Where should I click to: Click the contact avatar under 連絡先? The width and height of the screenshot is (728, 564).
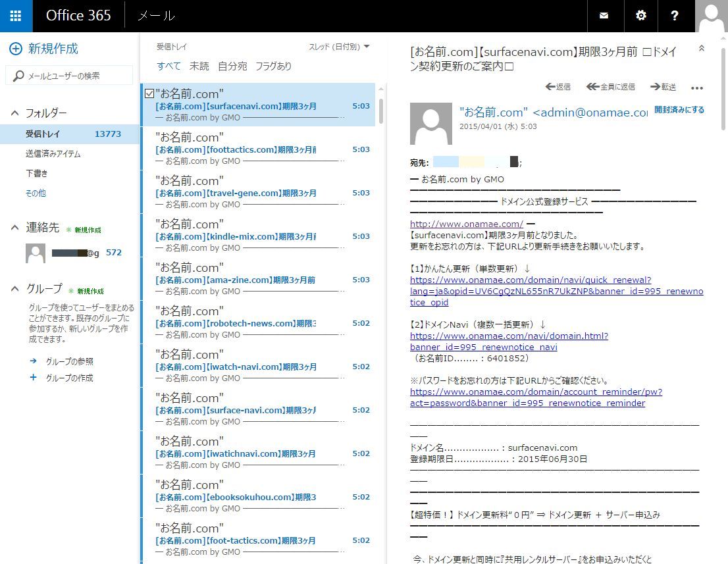[36, 253]
